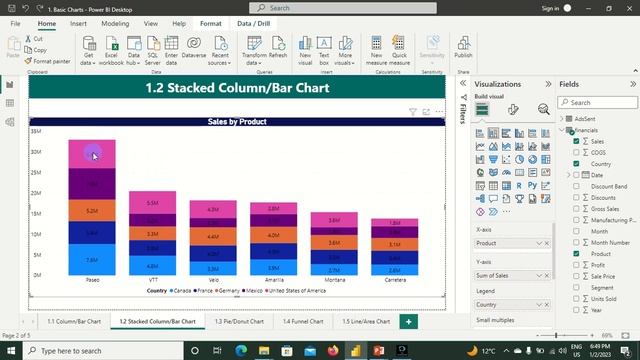Select the area chart visual
The height and width of the screenshot is (360, 640).
tap(493, 146)
